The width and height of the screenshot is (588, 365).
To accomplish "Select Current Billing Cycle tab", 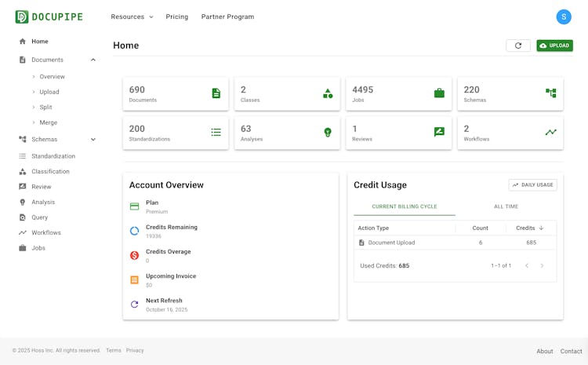I will (x=404, y=206).
